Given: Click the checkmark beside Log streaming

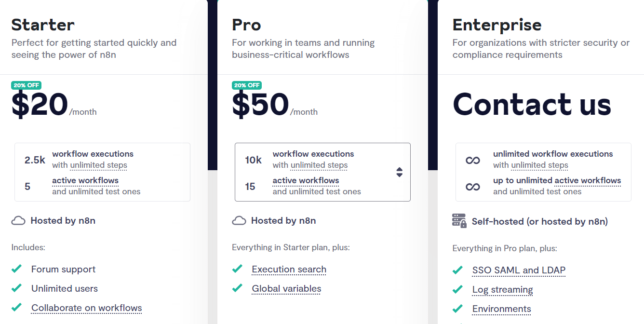Looking at the screenshot, I should [457, 290].
